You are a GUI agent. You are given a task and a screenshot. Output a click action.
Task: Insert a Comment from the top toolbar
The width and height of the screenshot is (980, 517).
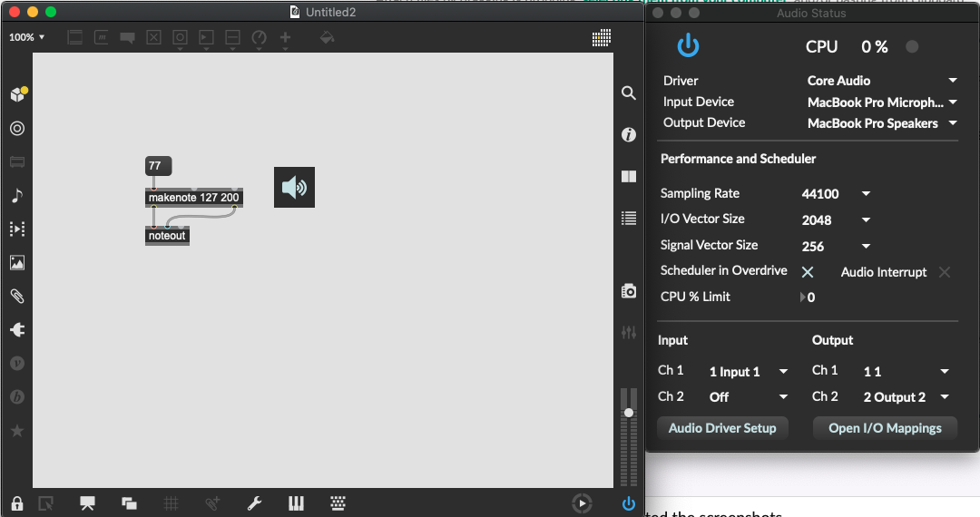coord(128,37)
